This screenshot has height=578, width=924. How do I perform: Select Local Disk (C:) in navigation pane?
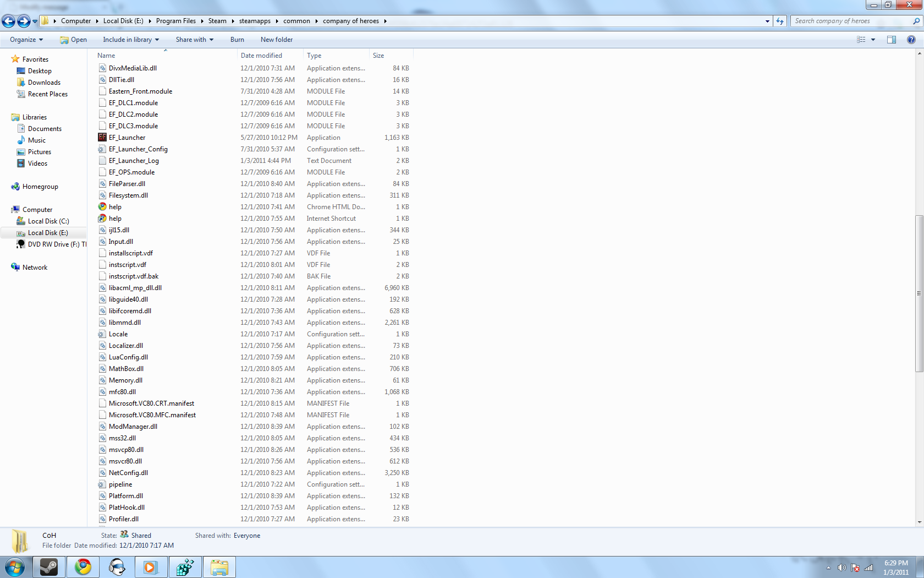[x=48, y=221]
